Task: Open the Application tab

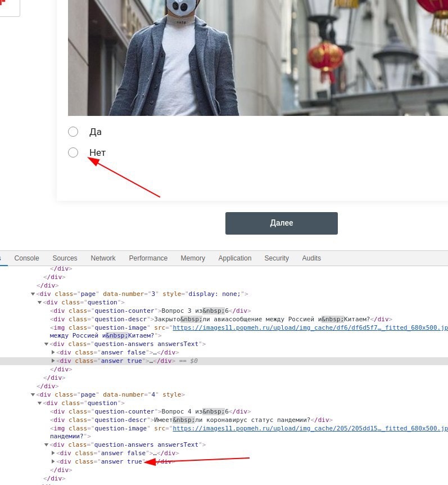Action: pyautogui.click(x=235, y=258)
